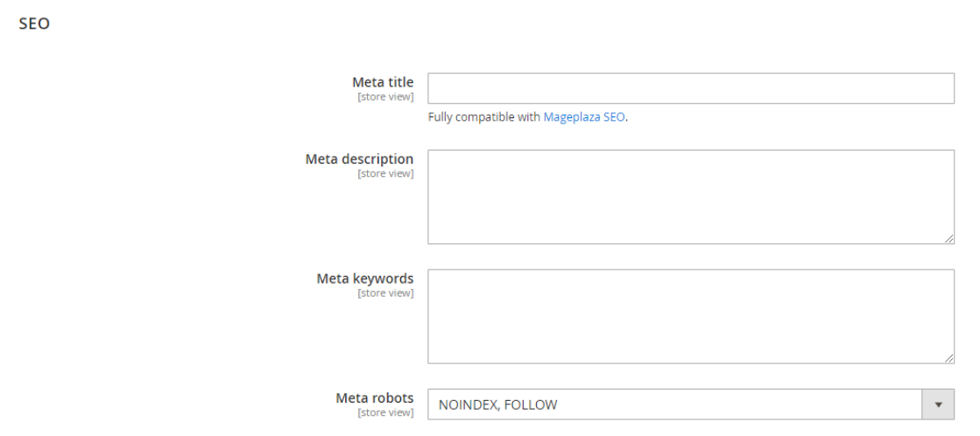Image resolution: width=980 pixels, height=436 pixels.
Task: Click the Meta title label
Action: pos(383,82)
